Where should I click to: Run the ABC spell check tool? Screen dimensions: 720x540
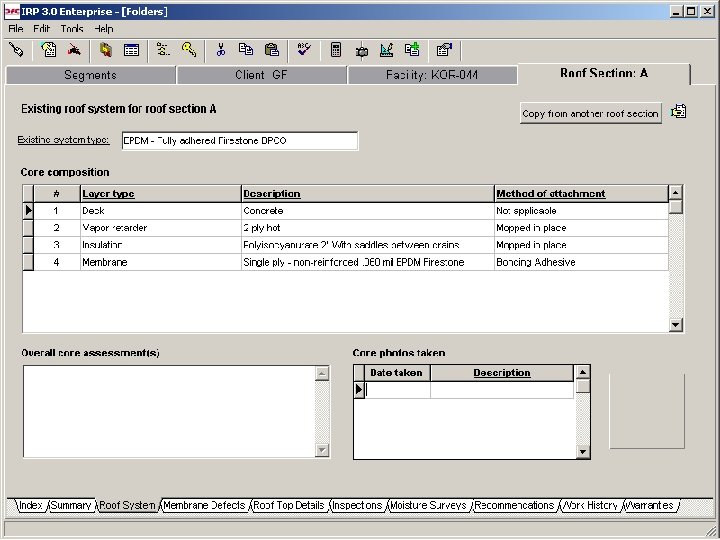[x=303, y=49]
